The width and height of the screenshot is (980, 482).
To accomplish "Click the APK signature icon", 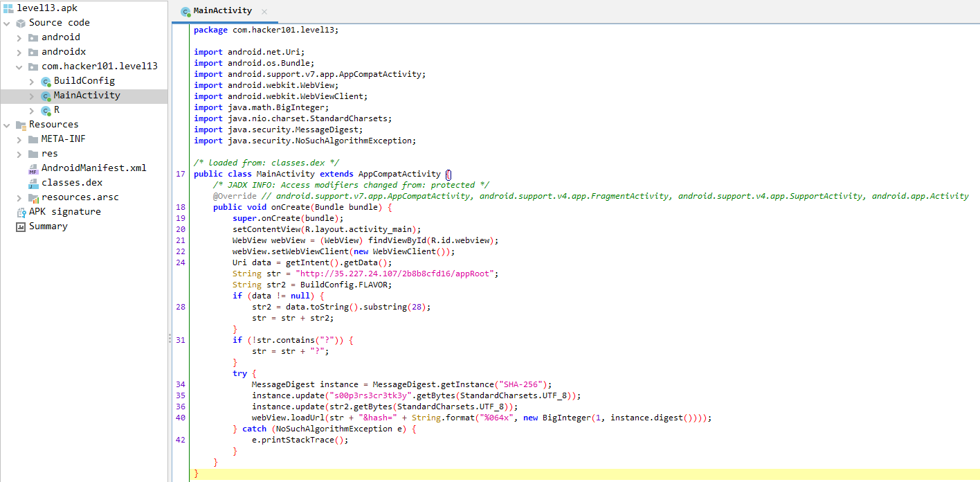I will point(21,212).
